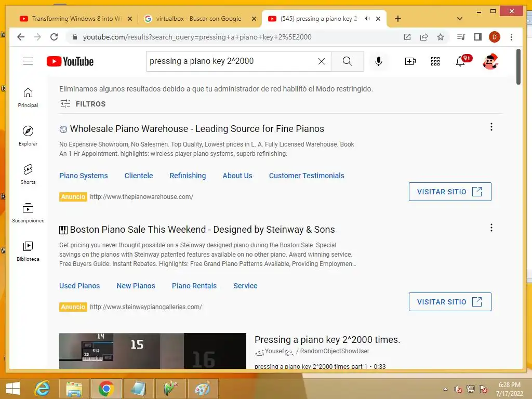Visit thepianowarehouse.com site button
The image size is (532, 399).
[450, 192]
